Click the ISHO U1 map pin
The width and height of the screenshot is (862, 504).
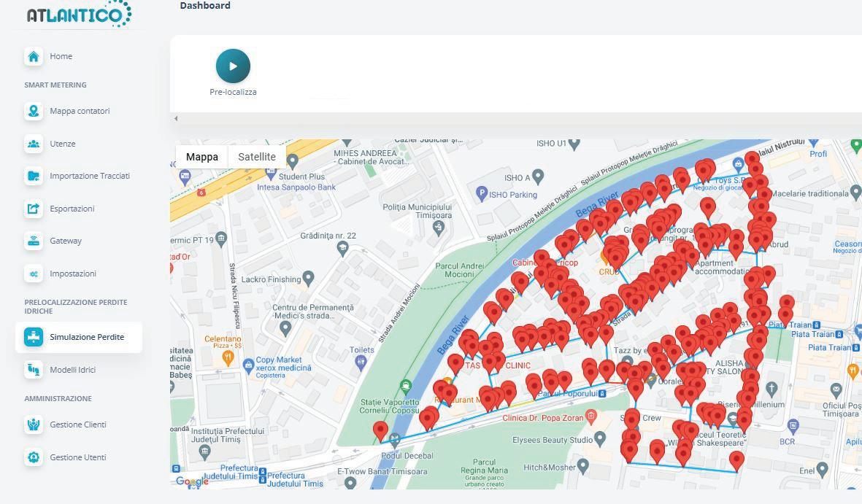coord(574,144)
